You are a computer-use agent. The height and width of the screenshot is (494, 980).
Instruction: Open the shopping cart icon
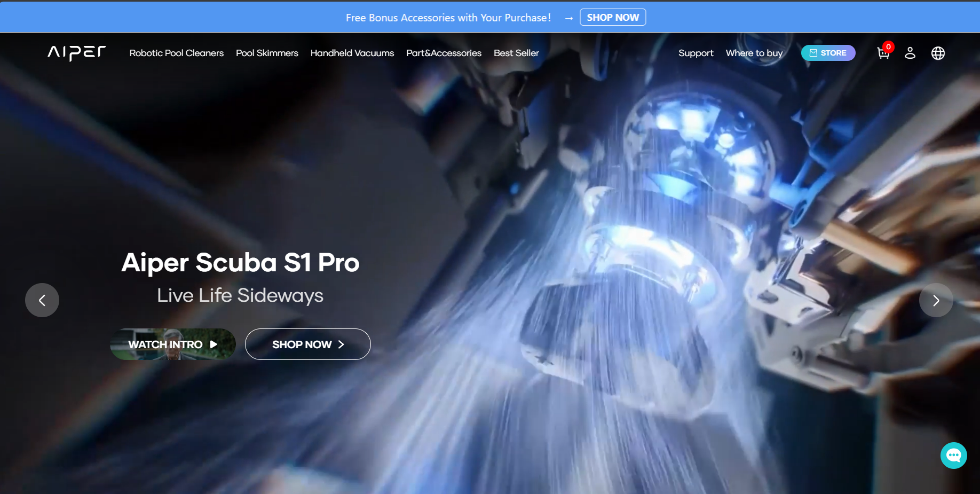tap(883, 53)
